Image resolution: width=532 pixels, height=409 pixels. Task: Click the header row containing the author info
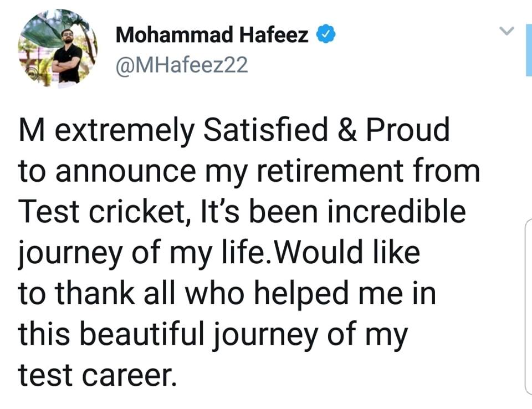point(222,47)
